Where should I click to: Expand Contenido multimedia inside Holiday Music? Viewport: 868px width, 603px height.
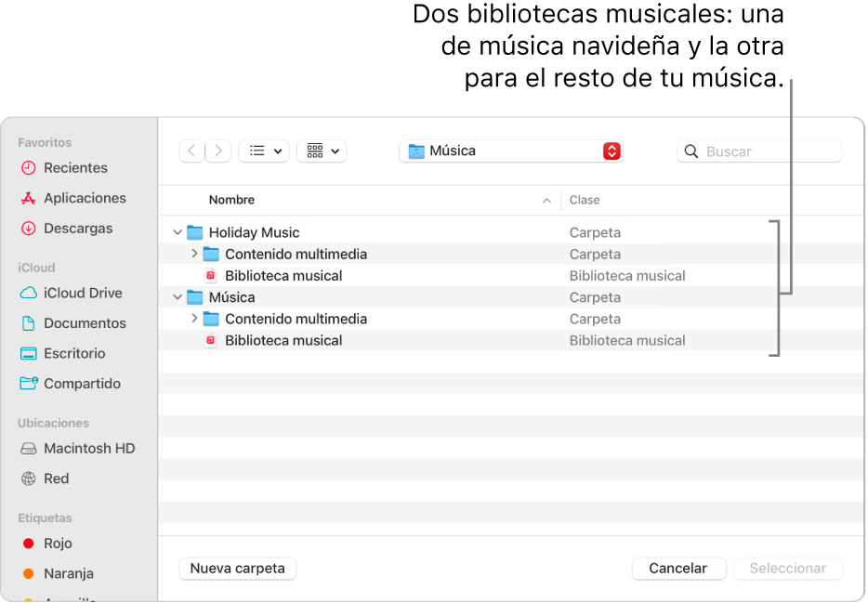[x=193, y=254]
